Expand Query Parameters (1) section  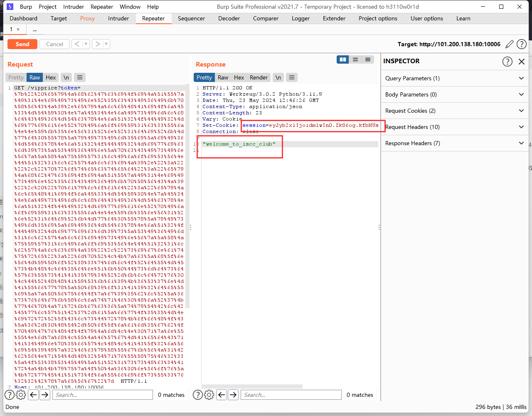click(x=454, y=78)
